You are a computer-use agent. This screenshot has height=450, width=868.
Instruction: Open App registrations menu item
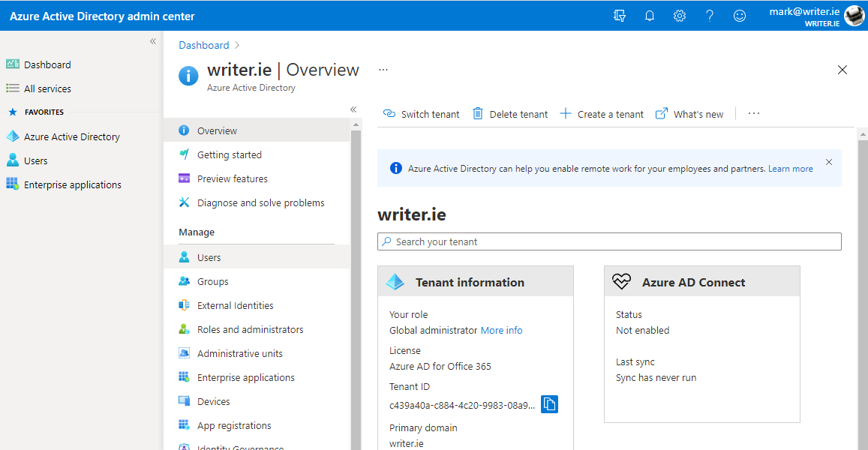[257, 425]
